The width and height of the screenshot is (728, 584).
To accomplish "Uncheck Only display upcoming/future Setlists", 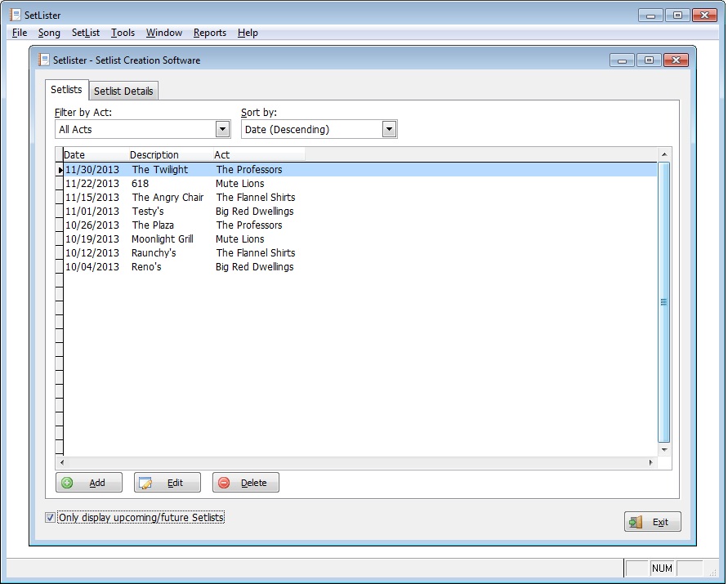I will tap(51, 518).
